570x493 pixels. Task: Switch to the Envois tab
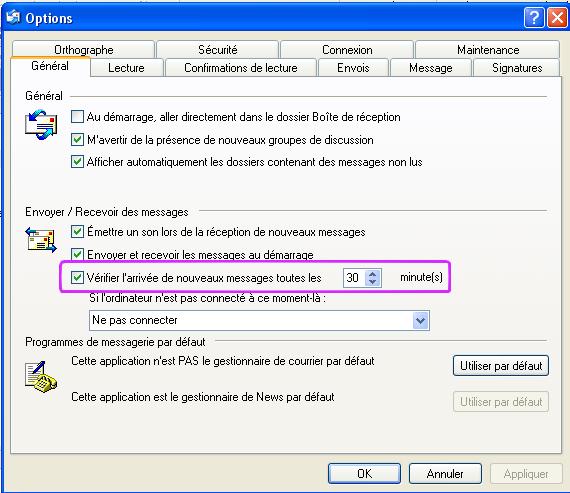[353, 68]
